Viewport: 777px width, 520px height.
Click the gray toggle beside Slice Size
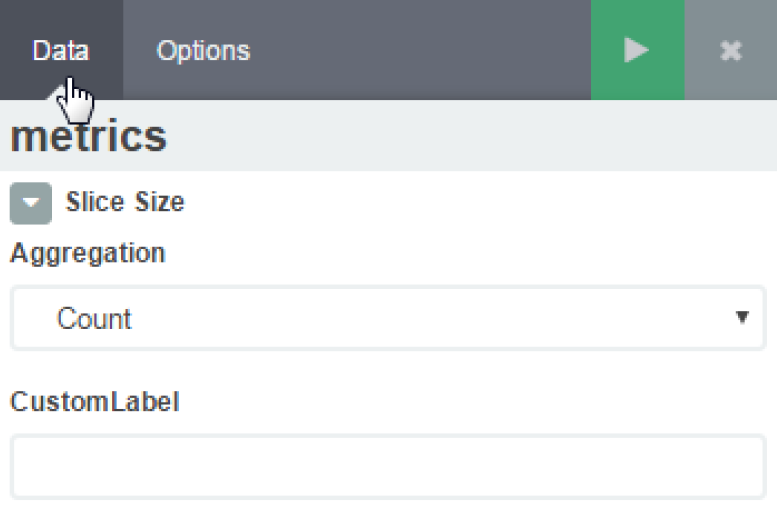(30, 203)
